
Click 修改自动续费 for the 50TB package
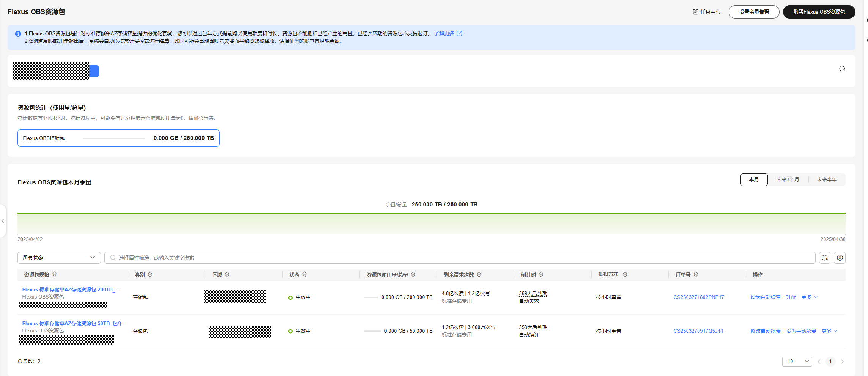click(766, 331)
